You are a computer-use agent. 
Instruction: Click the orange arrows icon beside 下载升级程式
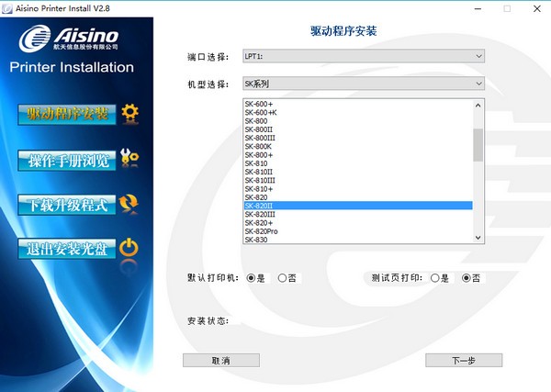[x=130, y=203]
